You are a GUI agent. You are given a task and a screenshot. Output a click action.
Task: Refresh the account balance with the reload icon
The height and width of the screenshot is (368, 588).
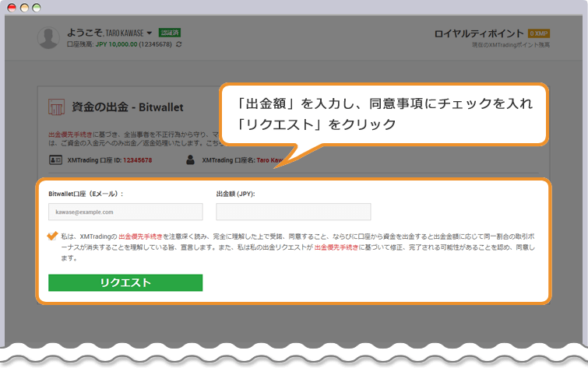pyautogui.click(x=179, y=44)
